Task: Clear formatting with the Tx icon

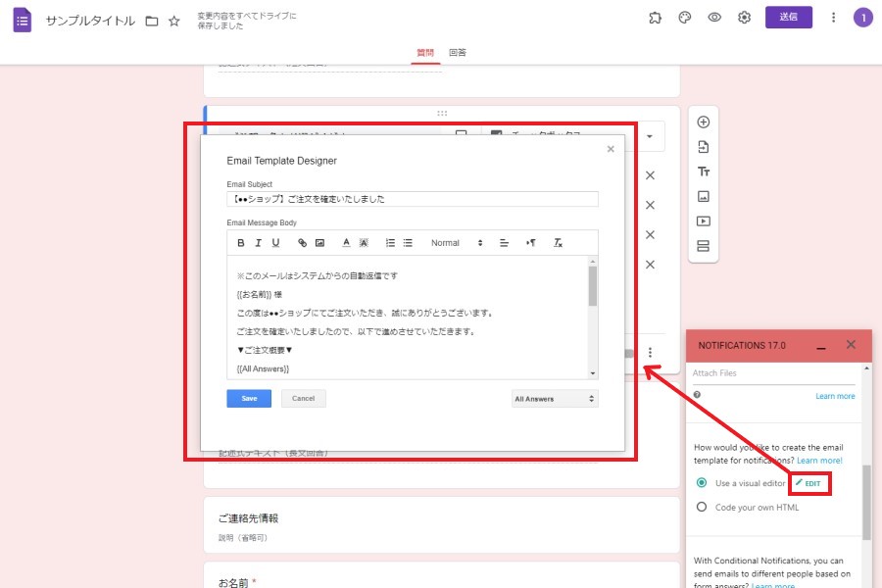Action: [558, 243]
